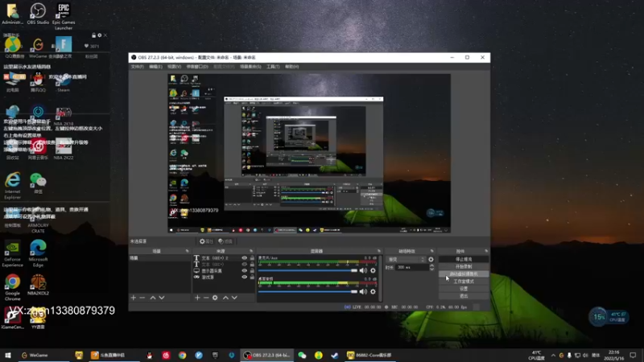Screen dimensions: 644x362
Task: Click the start recording button
Action: pos(464,266)
